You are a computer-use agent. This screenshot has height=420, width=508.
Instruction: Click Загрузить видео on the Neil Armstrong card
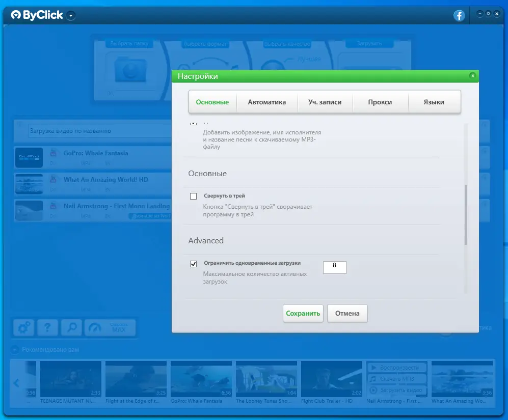pyautogui.click(x=397, y=390)
